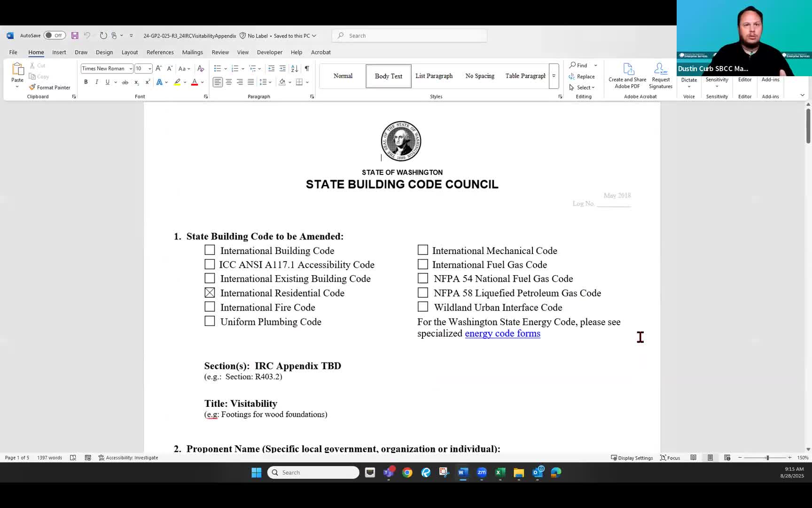Click Create and Share Adobe PDF
812x508 pixels.
[627, 75]
